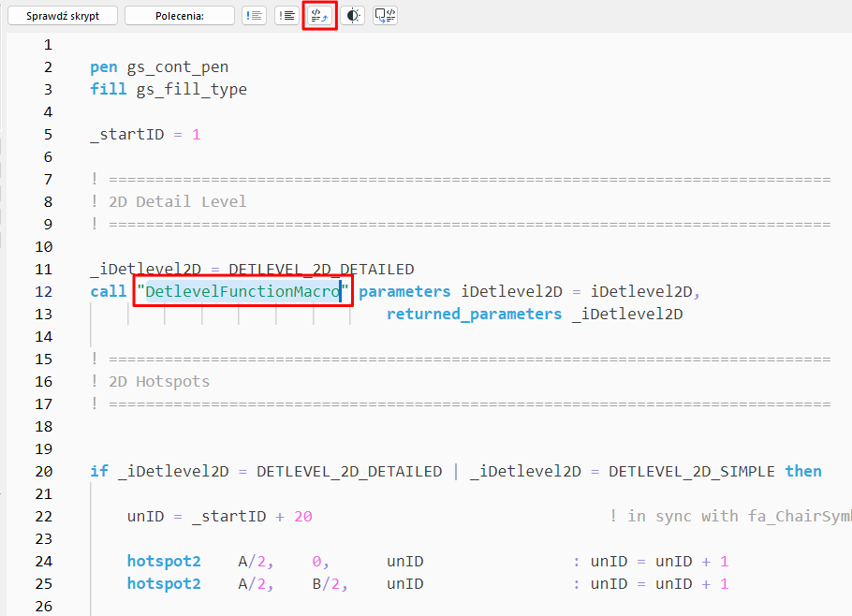The width and height of the screenshot is (852, 616).
Task: Click the first command list icon
Action: point(254,15)
